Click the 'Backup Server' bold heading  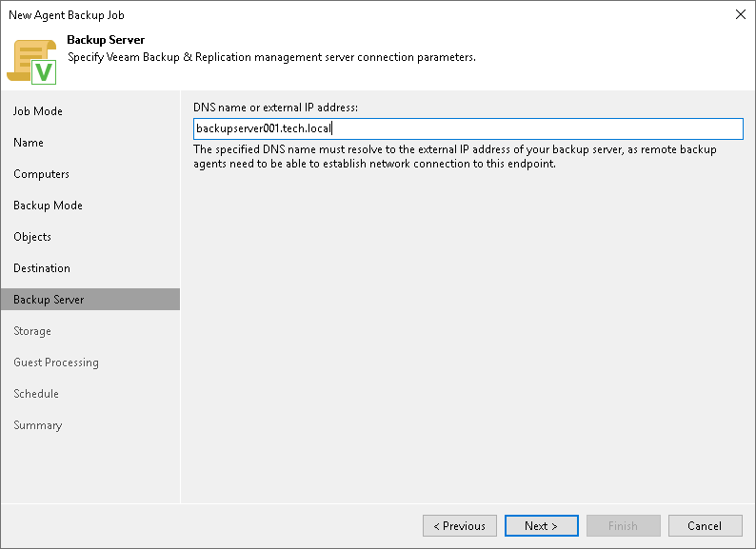[106, 40]
